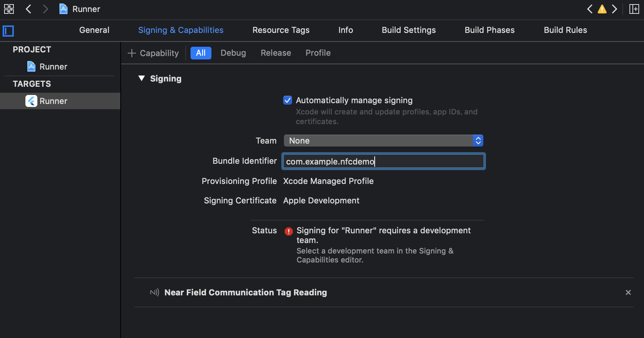Click the NFC capability icon
Image resolution: width=644 pixels, height=338 pixels.
click(155, 292)
